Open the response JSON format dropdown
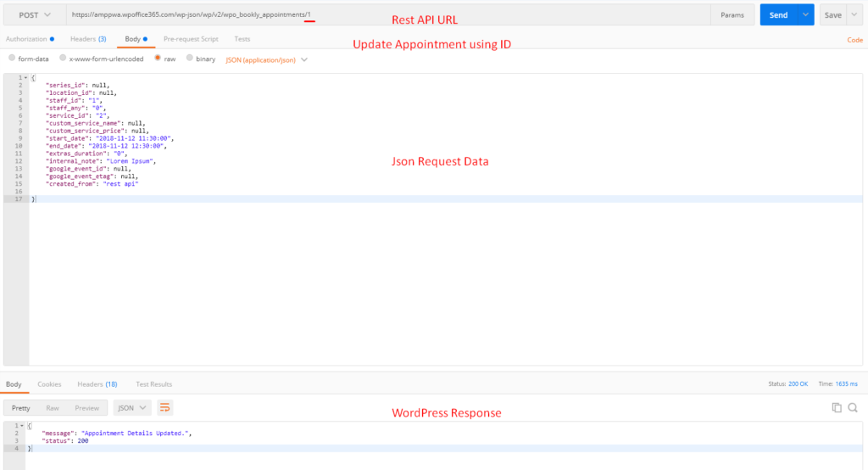The width and height of the screenshot is (868, 470). pyautogui.click(x=131, y=408)
